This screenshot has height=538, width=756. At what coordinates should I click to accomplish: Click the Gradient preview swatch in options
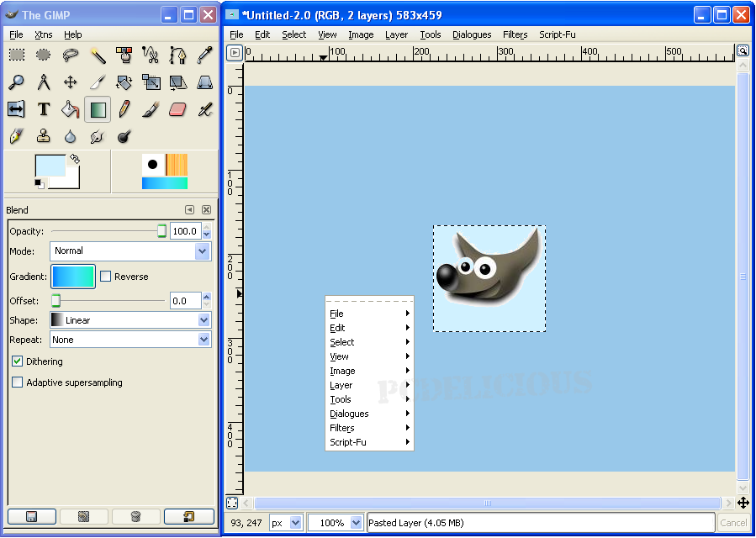pyautogui.click(x=73, y=277)
